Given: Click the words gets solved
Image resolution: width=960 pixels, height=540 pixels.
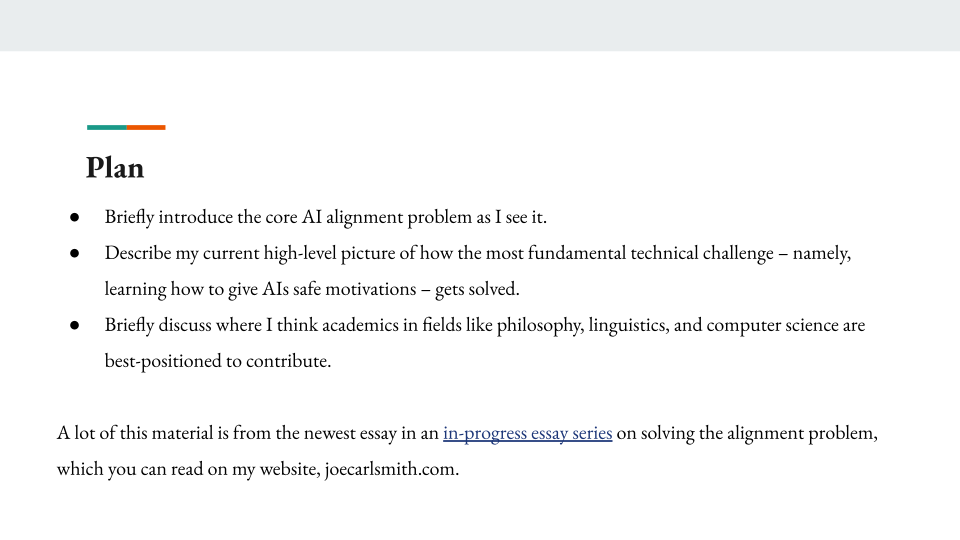Looking at the screenshot, I should [477, 289].
